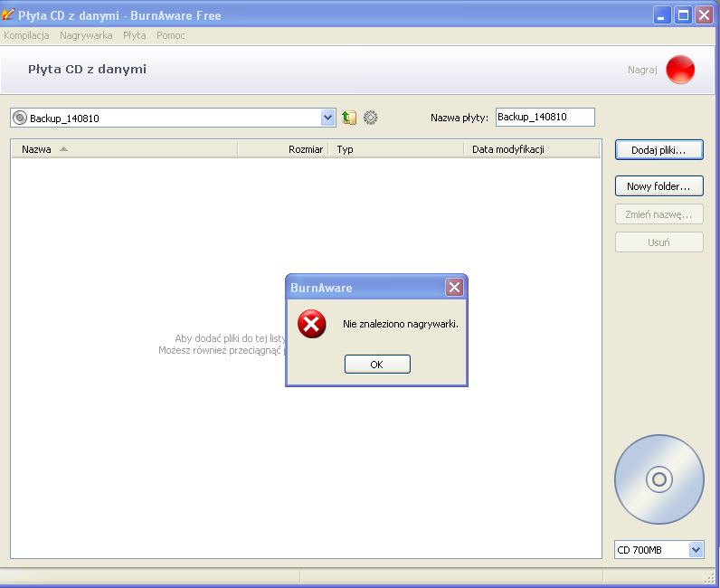
Task: Expand the CD 700MB disc size dropdown
Action: click(696, 550)
